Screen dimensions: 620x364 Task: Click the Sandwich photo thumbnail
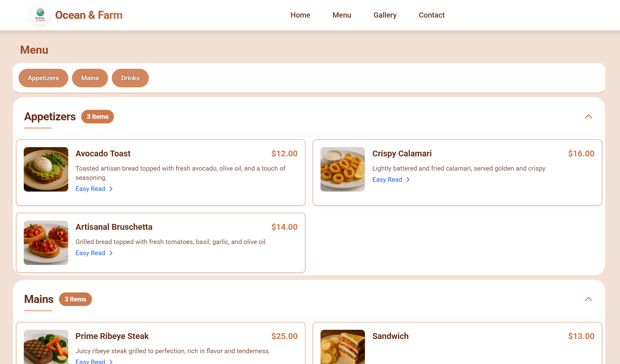click(342, 347)
